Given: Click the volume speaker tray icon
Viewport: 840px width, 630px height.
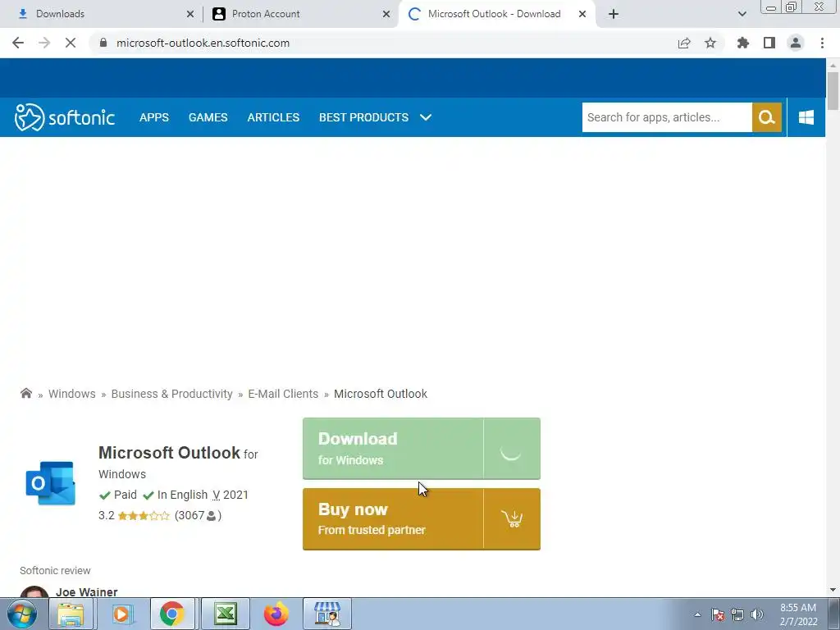Looking at the screenshot, I should point(757,614).
